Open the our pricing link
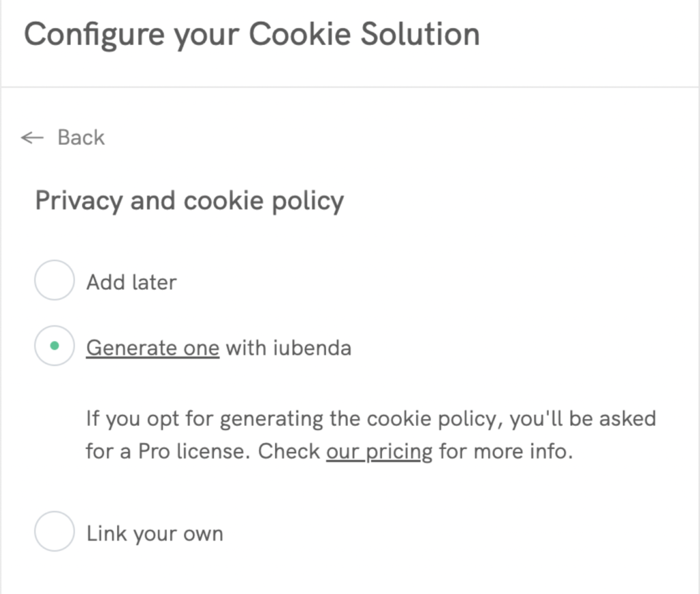Viewport: 700px width, 594px height. tap(379, 452)
